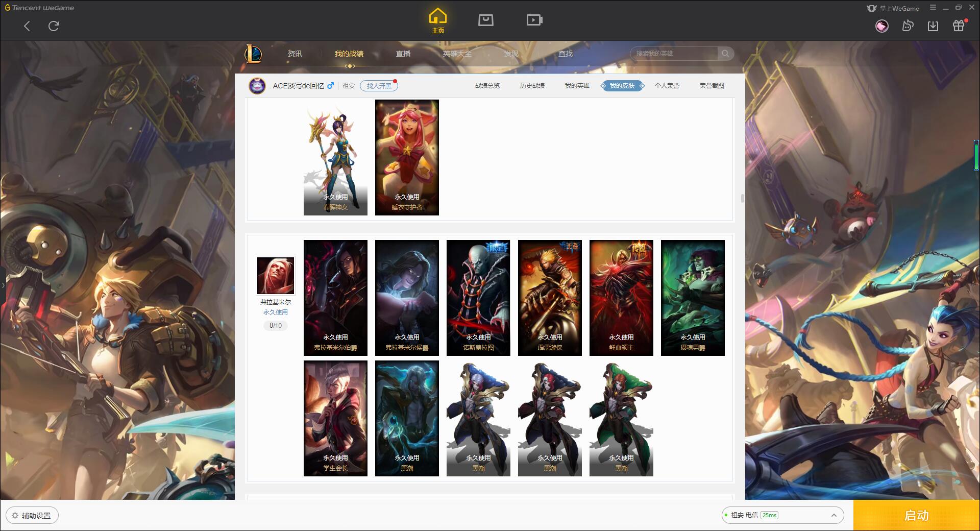This screenshot has height=531, width=980.
Task: Click the page vertical scrollbar handle
Action: coord(742,198)
